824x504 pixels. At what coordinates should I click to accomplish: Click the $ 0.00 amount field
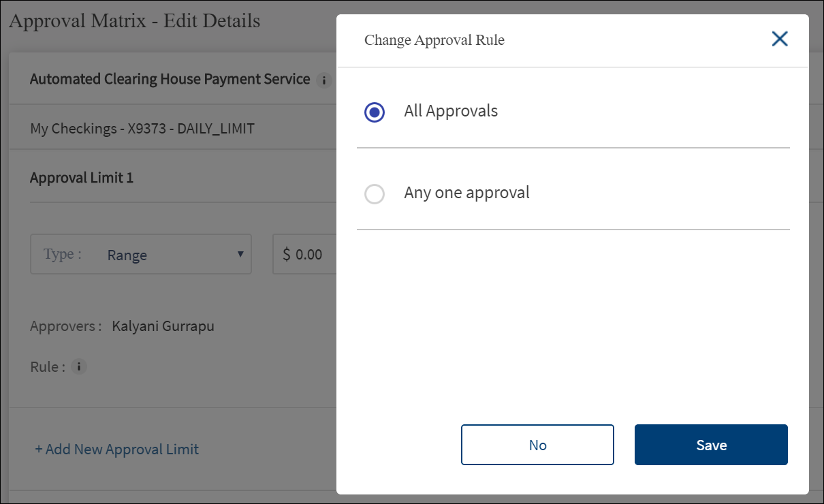click(x=305, y=255)
